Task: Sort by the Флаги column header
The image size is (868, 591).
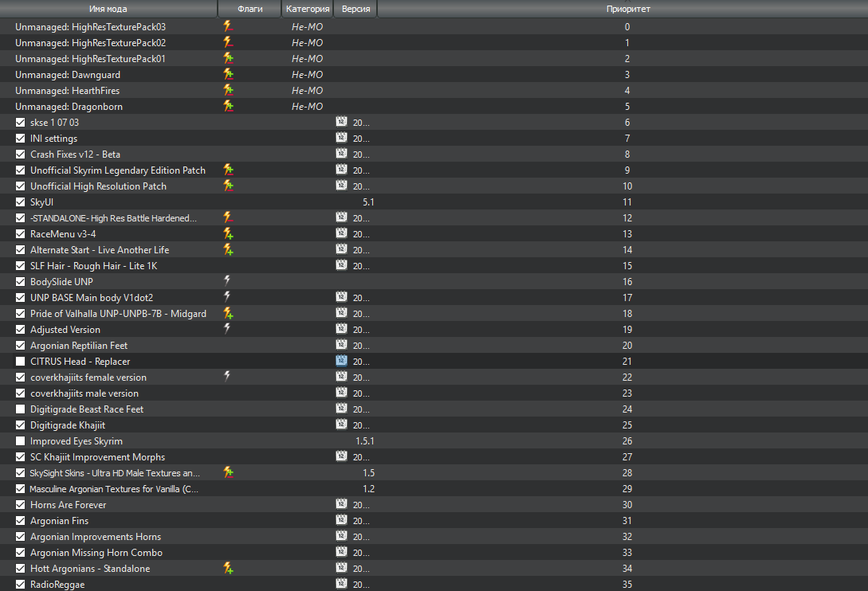Action: click(250, 9)
